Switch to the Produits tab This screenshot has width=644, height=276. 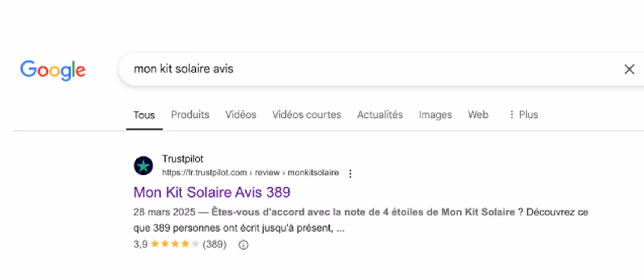[190, 115]
